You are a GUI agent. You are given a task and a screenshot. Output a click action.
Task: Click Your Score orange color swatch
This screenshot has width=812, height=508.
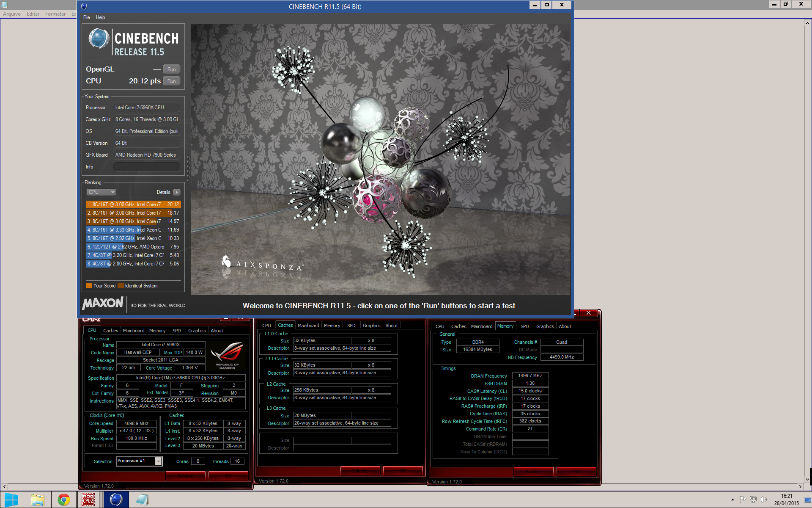pyautogui.click(x=89, y=286)
